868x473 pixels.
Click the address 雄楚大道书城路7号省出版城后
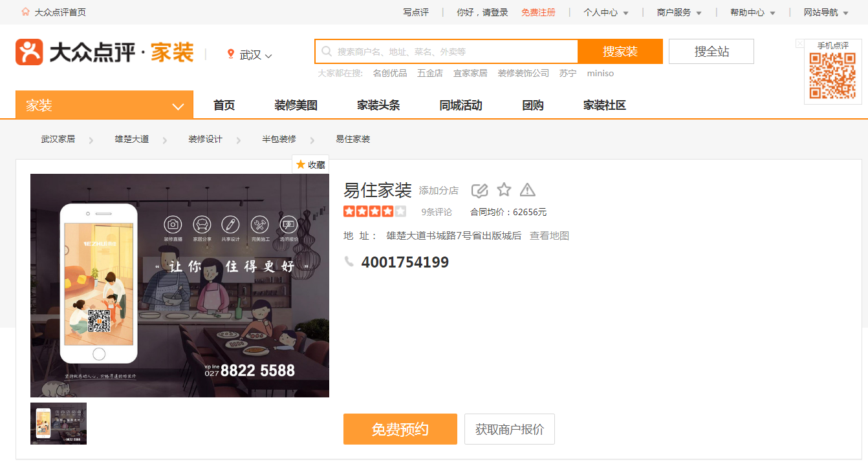click(x=454, y=236)
